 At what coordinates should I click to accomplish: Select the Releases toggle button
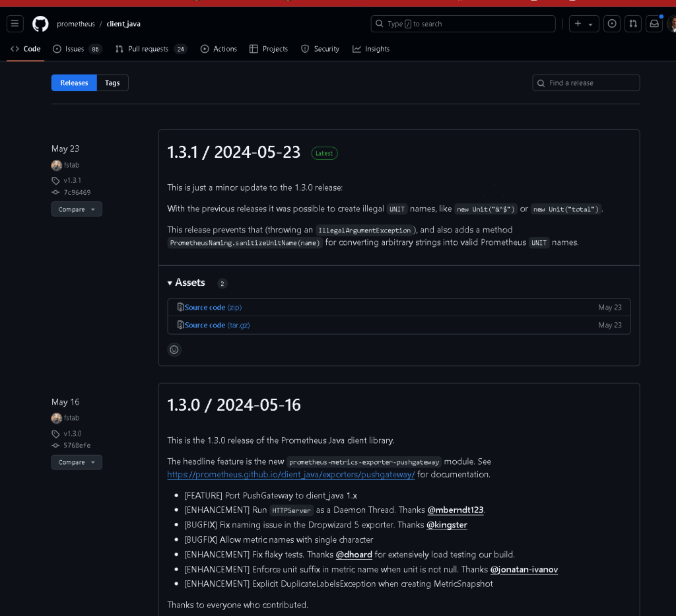click(74, 83)
